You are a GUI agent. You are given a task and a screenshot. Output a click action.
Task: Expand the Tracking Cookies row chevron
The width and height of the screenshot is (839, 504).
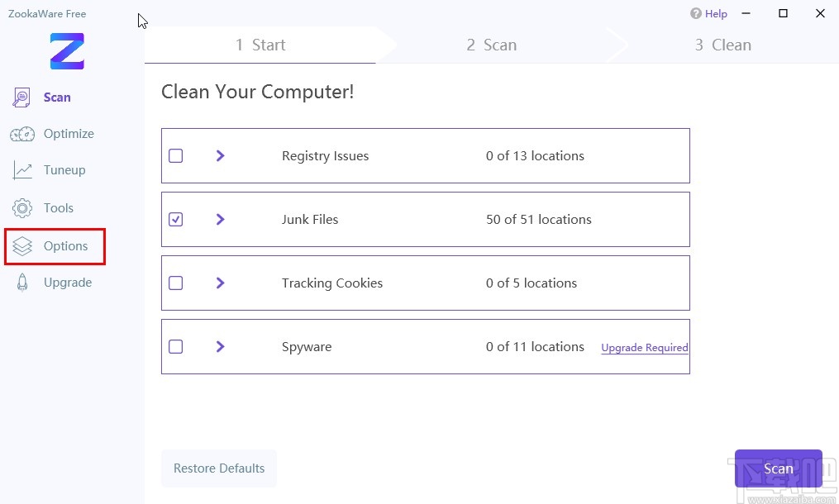(x=220, y=283)
